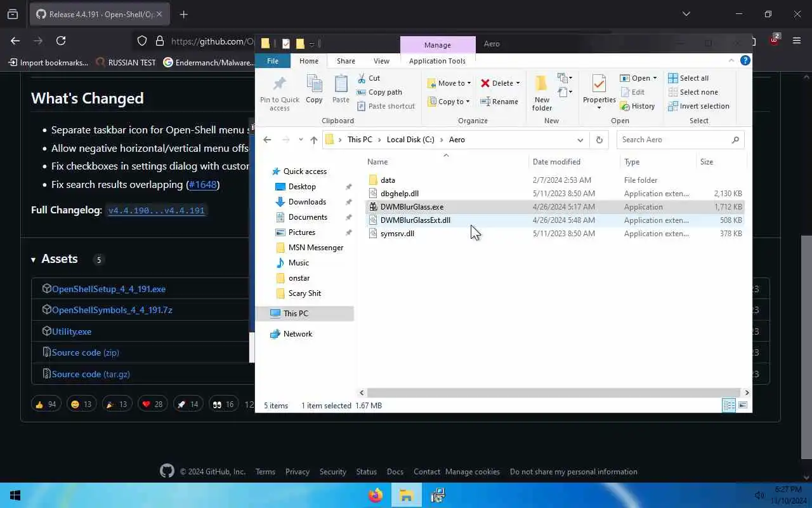Click the Paste ribbon button
812x508 pixels.
(341, 90)
